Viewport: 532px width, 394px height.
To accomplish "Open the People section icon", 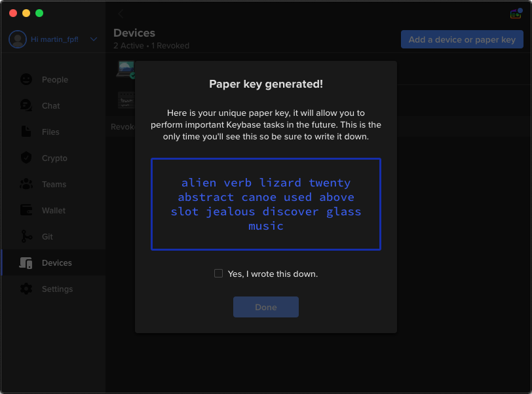I will click(26, 79).
